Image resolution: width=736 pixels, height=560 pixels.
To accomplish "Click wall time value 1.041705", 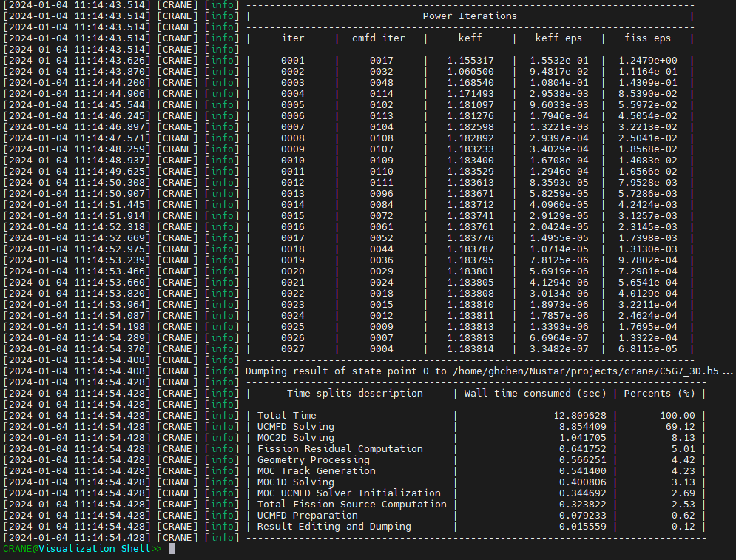I will (582, 438).
